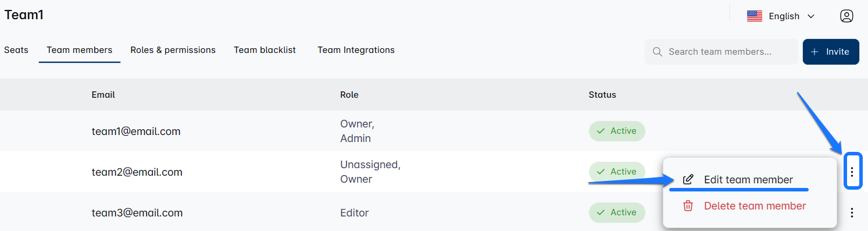Click the Owner, Admin role cell
868x231 pixels.
tap(357, 132)
